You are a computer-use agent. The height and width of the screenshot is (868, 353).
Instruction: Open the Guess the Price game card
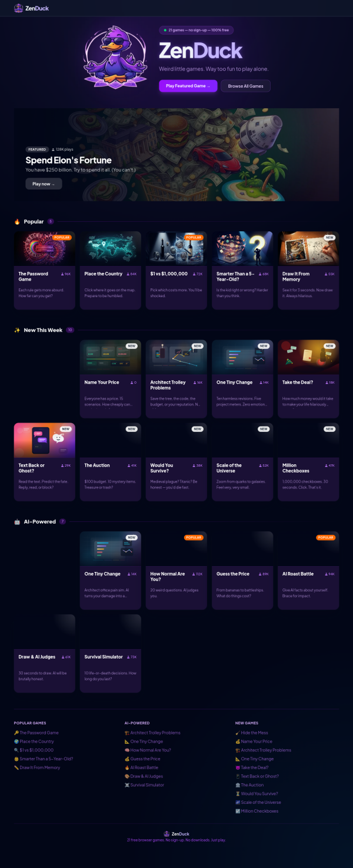pyautogui.click(x=242, y=570)
